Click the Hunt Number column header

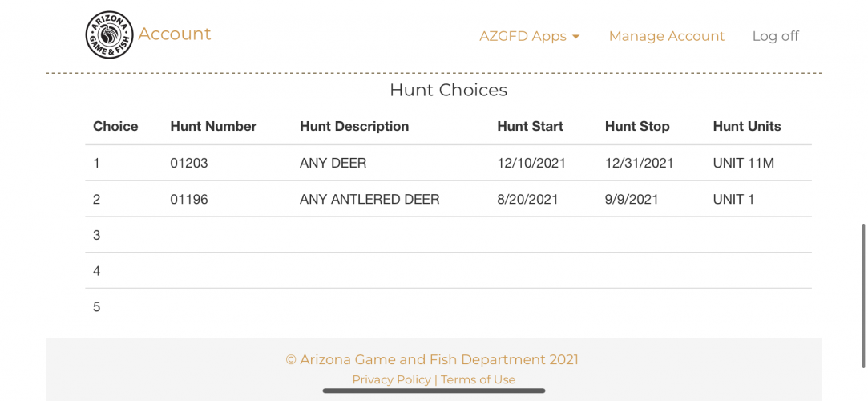[x=214, y=126]
